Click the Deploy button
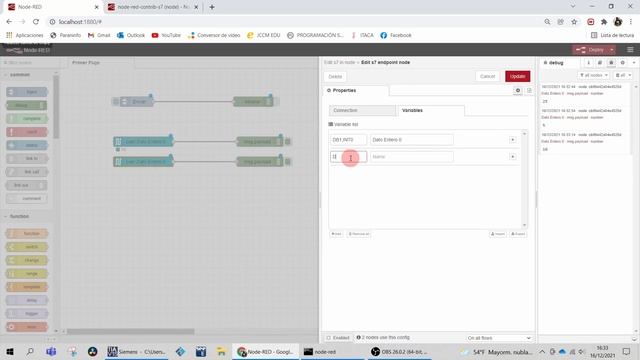 (x=591, y=50)
